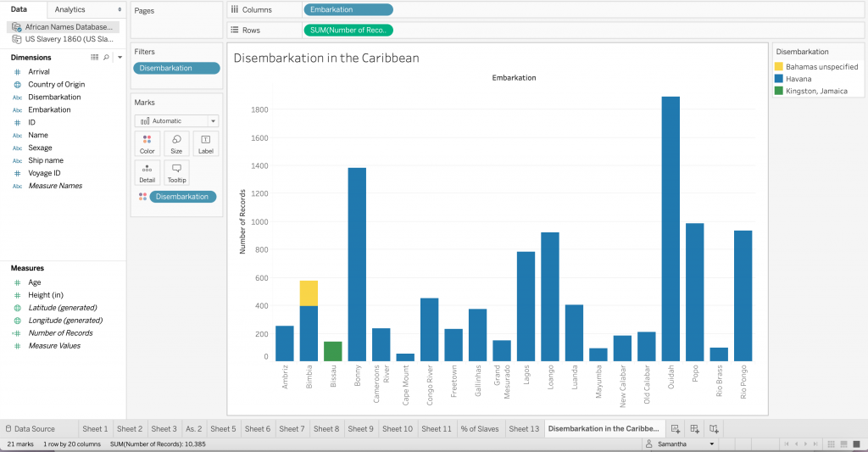Open the Label marks card button

coord(205,143)
